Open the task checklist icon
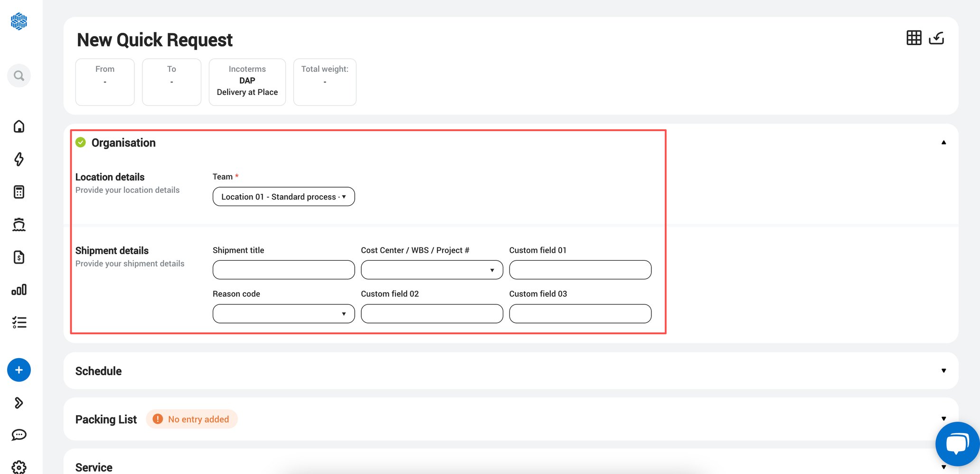This screenshot has width=980, height=474. pyautogui.click(x=19, y=322)
